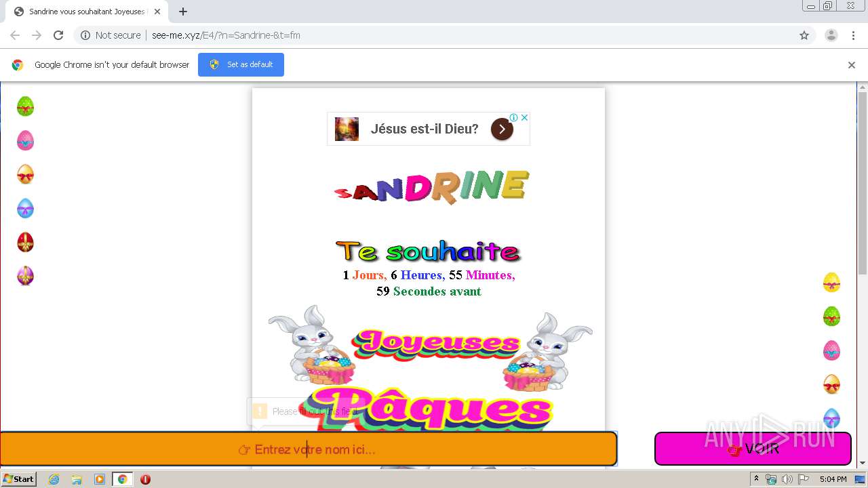Go forward in browser history
Viewport: 868px width, 488px height.
point(37,35)
